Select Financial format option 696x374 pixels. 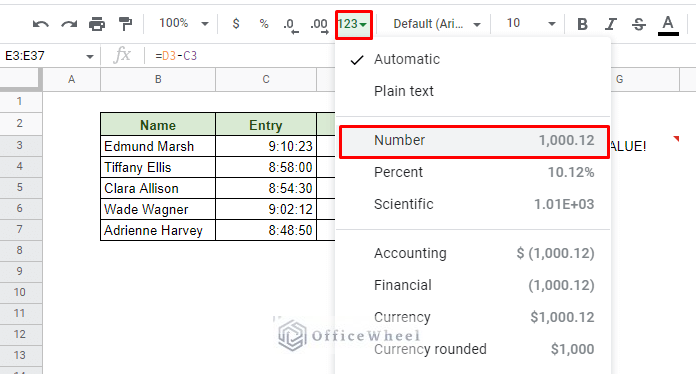tap(473, 285)
